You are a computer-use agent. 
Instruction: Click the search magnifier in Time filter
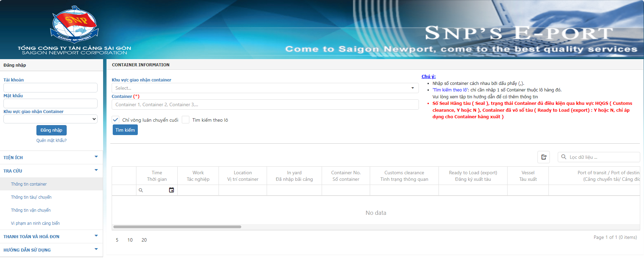point(141,190)
